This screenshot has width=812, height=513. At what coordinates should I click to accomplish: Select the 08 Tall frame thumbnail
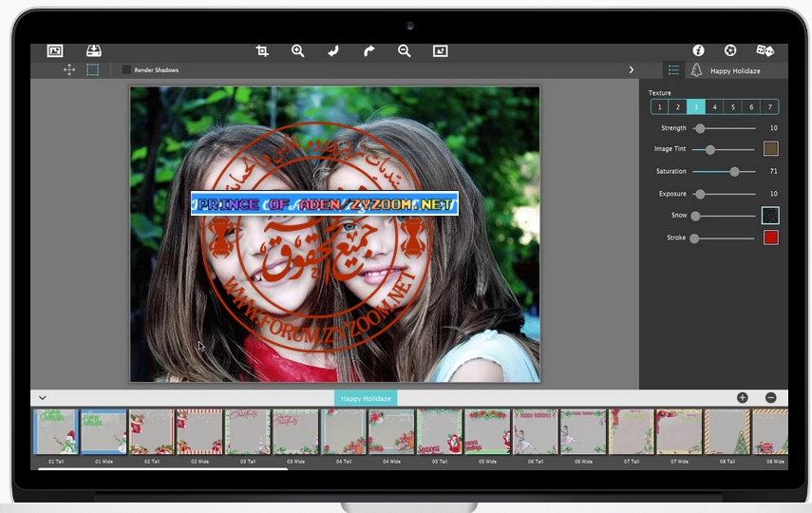click(727, 431)
